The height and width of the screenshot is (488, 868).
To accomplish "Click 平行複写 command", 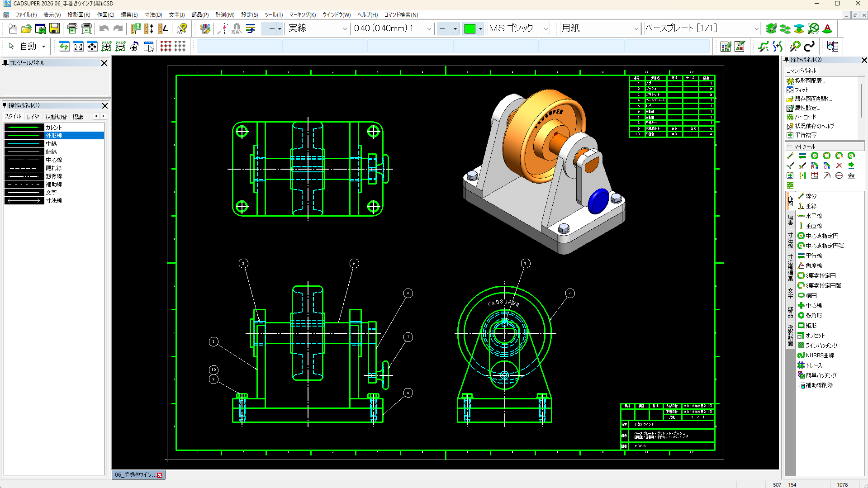I will click(x=802, y=135).
